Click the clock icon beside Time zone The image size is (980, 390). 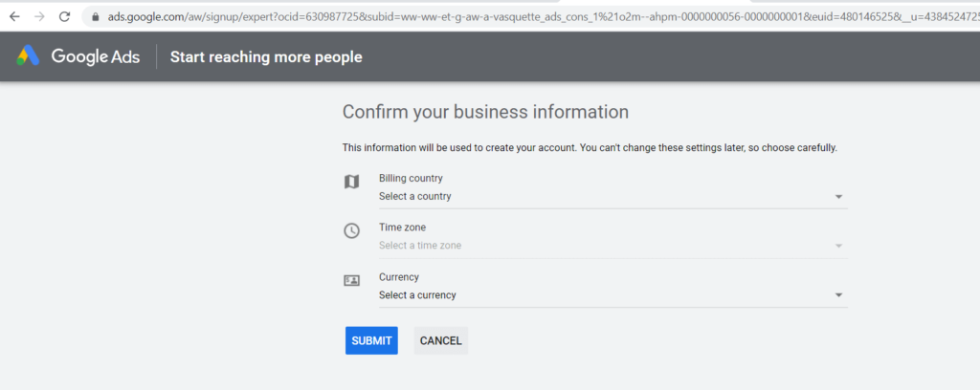pyautogui.click(x=352, y=231)
